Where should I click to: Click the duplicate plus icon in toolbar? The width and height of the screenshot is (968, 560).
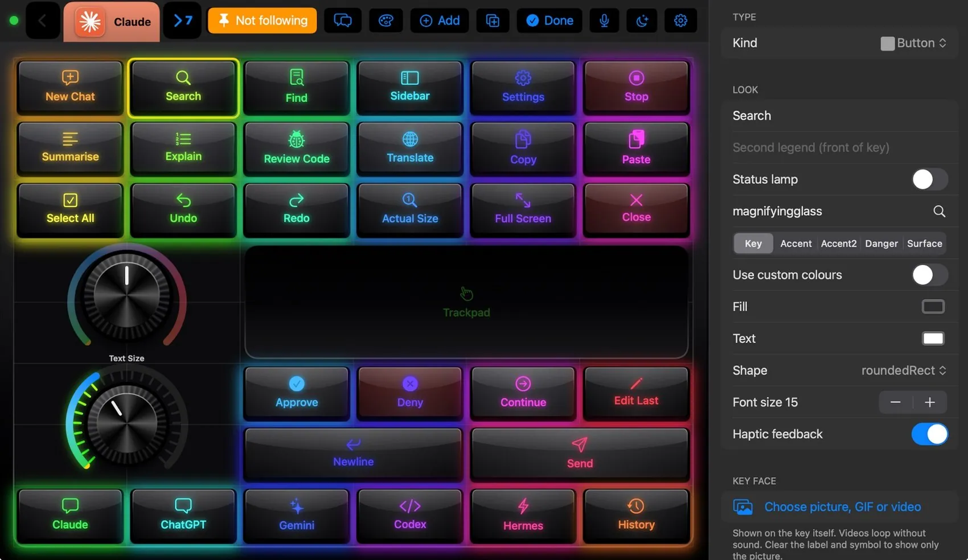coord(493,20)
